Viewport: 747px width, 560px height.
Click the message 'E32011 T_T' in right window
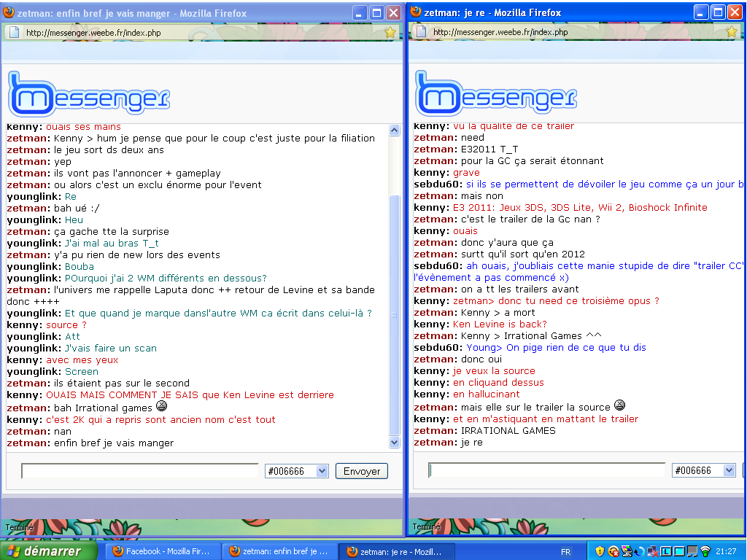point(489,149)
